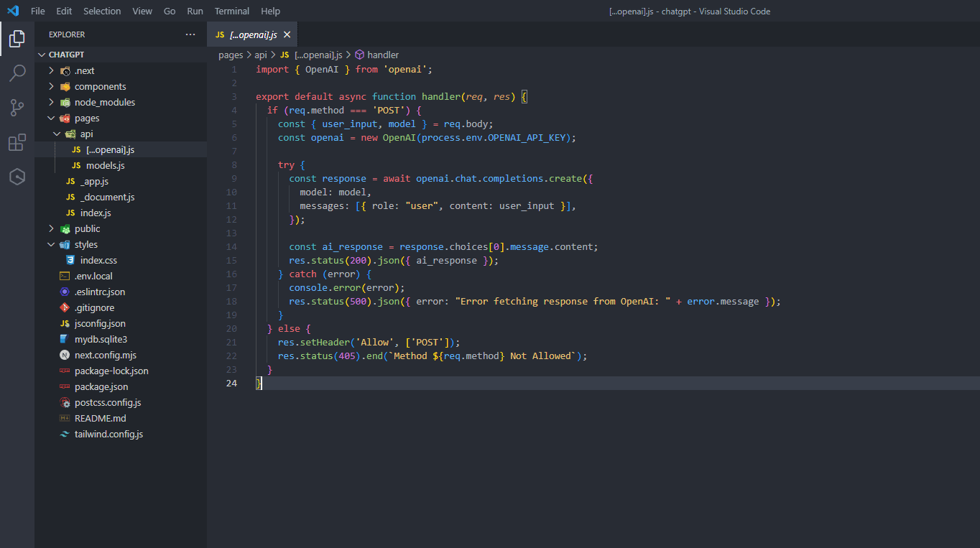This screenshot has width=980, height=548.
Task: Click 'ai_response' variable on line 14
Action: (352, 246)
